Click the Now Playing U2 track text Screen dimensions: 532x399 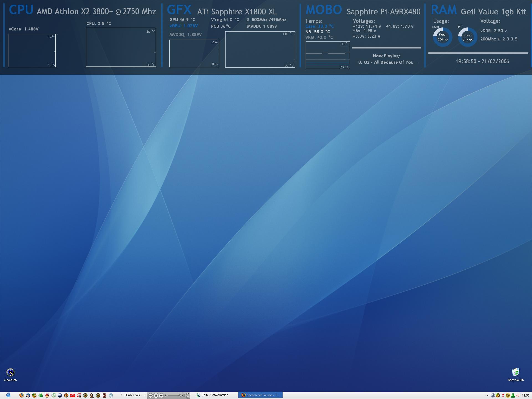386,62
